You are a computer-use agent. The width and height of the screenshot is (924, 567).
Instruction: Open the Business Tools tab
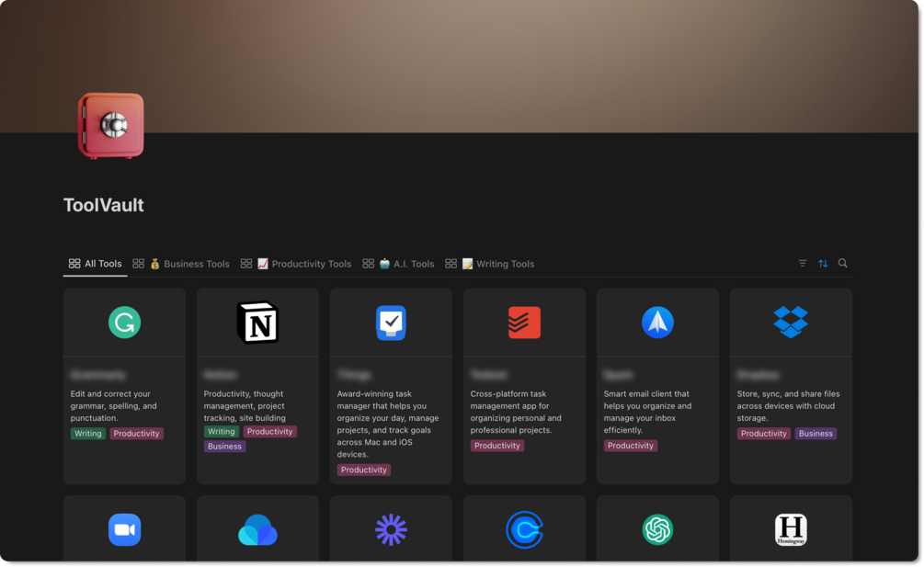(181, 264)
